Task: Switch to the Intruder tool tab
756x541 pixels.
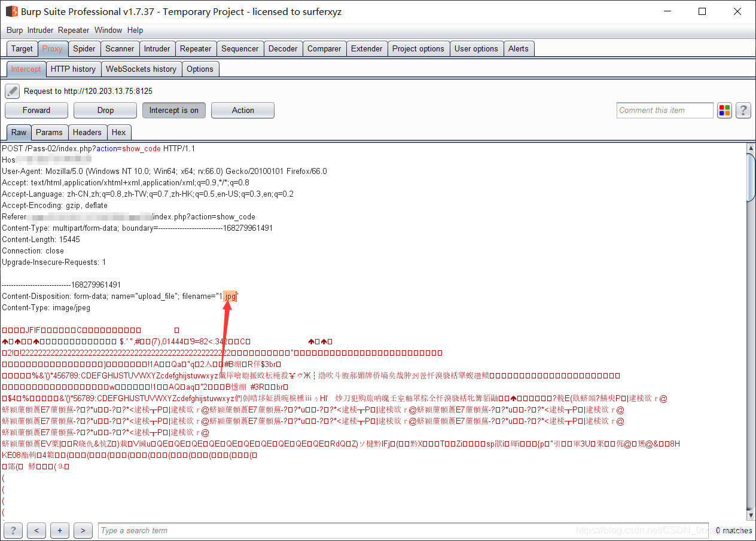Action: tap(157, 48)
